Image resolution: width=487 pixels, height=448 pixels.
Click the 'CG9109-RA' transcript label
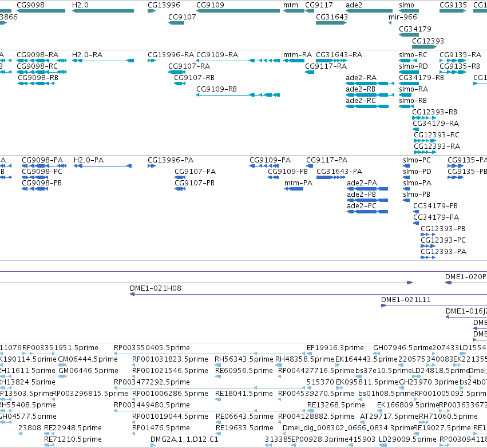click(217, 55)
